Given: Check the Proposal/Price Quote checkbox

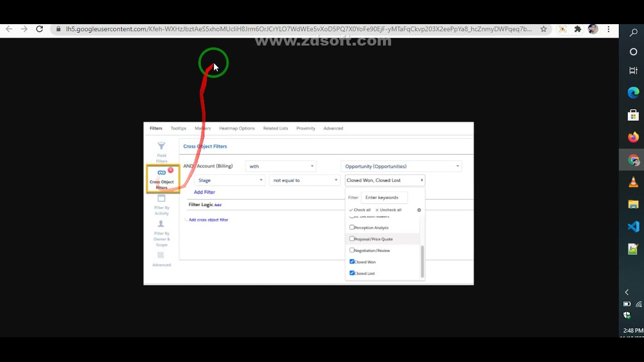Looking at the screenshot, I should (352, 239).
